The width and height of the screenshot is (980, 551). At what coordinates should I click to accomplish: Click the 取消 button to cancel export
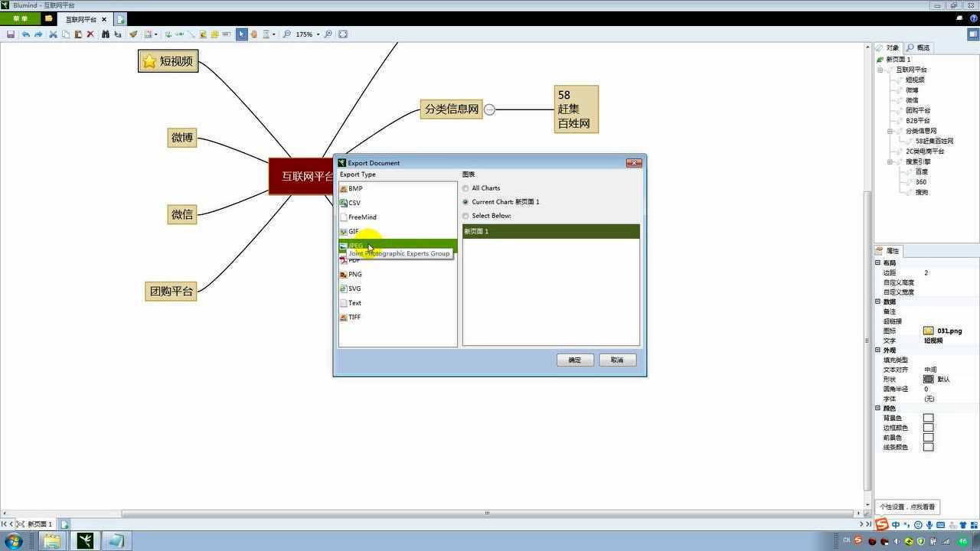click(x=617, y=360)
